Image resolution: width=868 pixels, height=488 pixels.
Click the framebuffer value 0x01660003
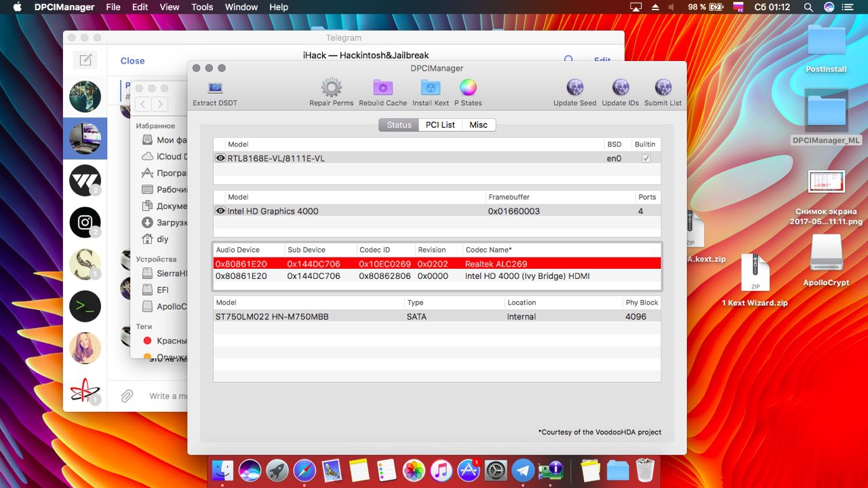[514, 211]
